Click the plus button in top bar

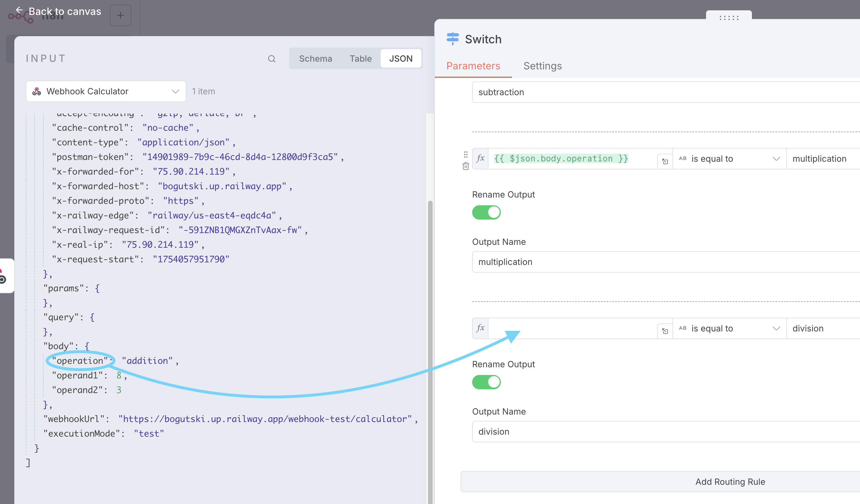[x=120, y=15]
